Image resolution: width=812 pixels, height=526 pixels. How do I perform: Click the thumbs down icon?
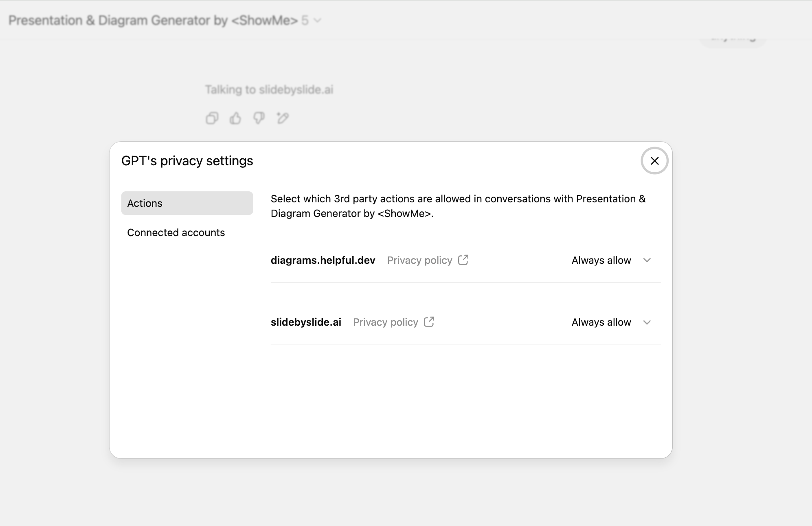(259, 118)
